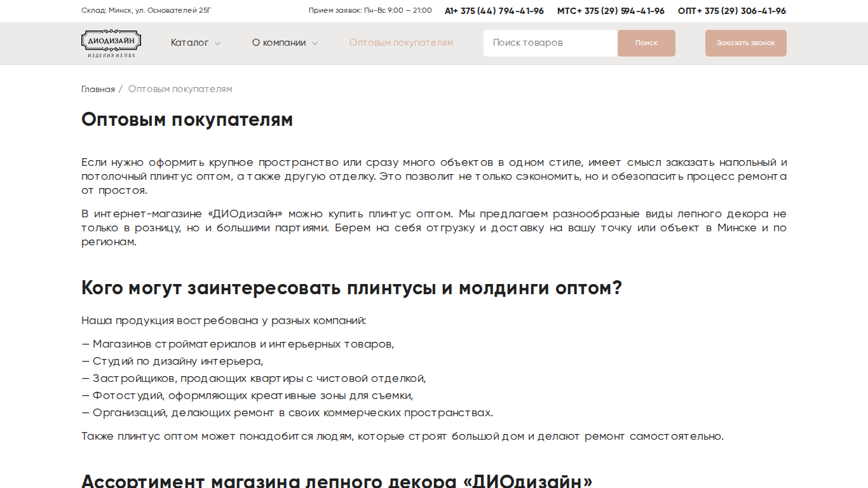The image size is (868, 488).
Task: Call the МТС number +375 (29) 594-41-96
Action: click(611, 11)
